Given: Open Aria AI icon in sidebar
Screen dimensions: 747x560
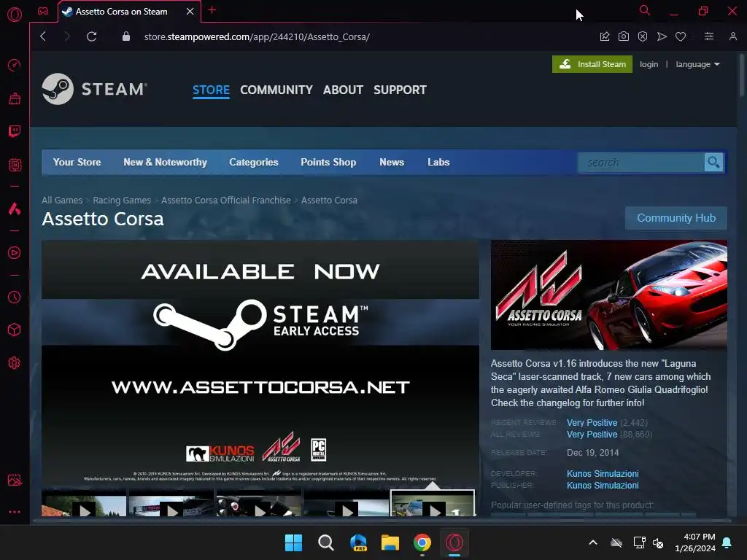Looking at the screenshot, I should 15,209.
